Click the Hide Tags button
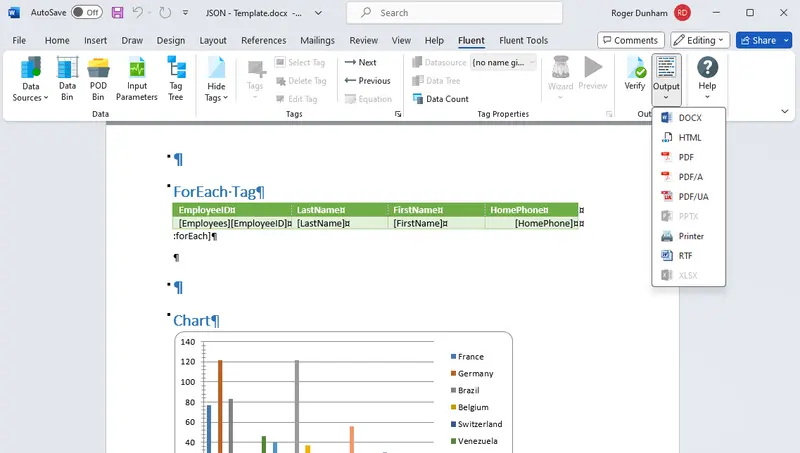This screenshot has width=800, height=453. pos(216,79)
